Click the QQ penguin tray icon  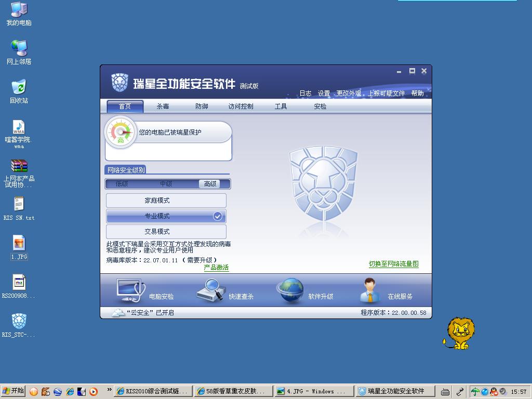tap(494, 392)
